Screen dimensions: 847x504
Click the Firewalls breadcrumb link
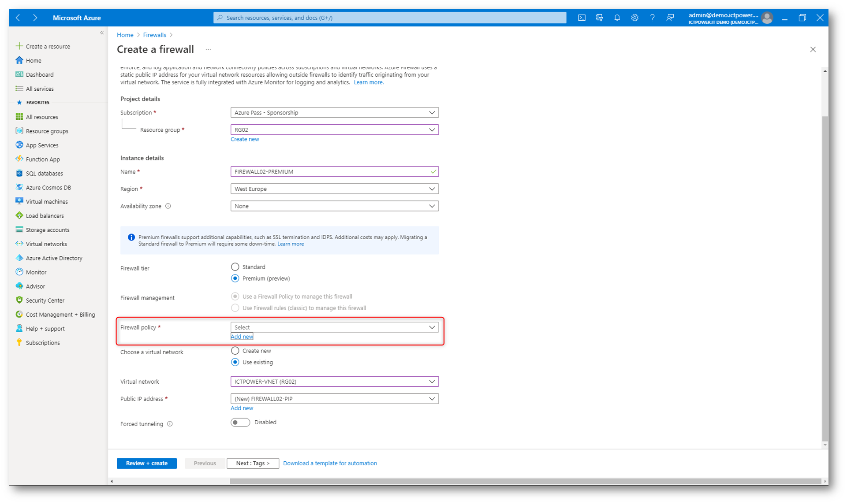(154, 35)
